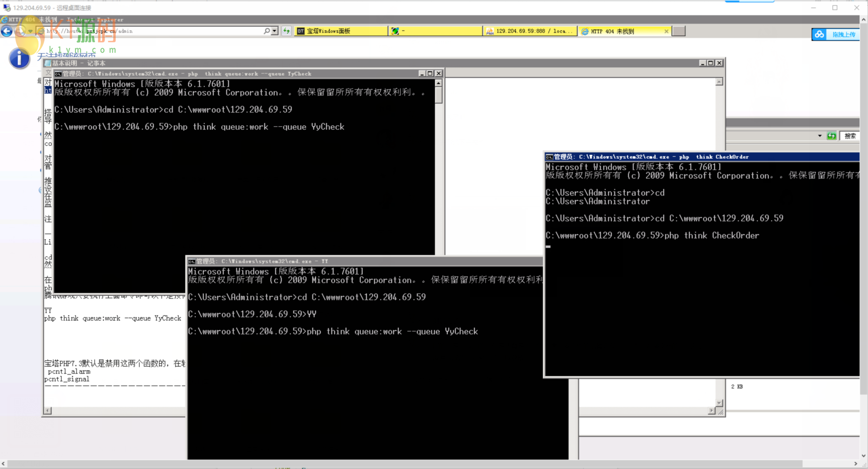Click the Explorer 搜索 search field
This screenshot has width=868, height=469.
[x=850, y=136]
